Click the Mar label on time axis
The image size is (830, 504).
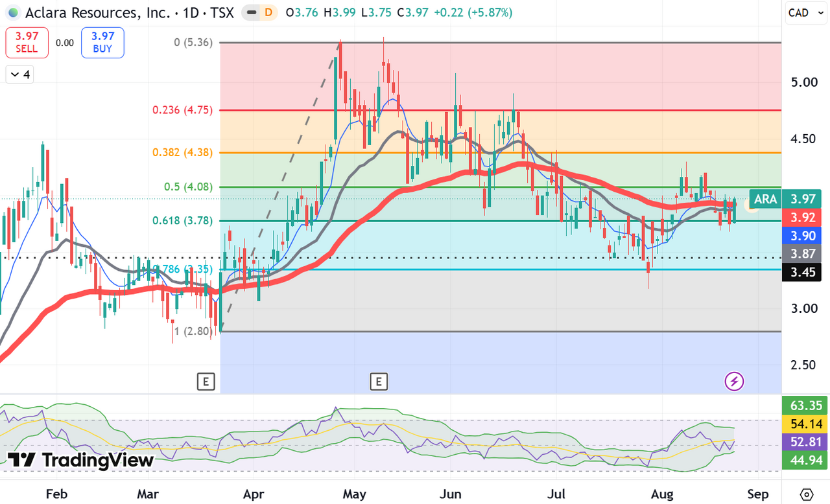(x=148, y=494)
